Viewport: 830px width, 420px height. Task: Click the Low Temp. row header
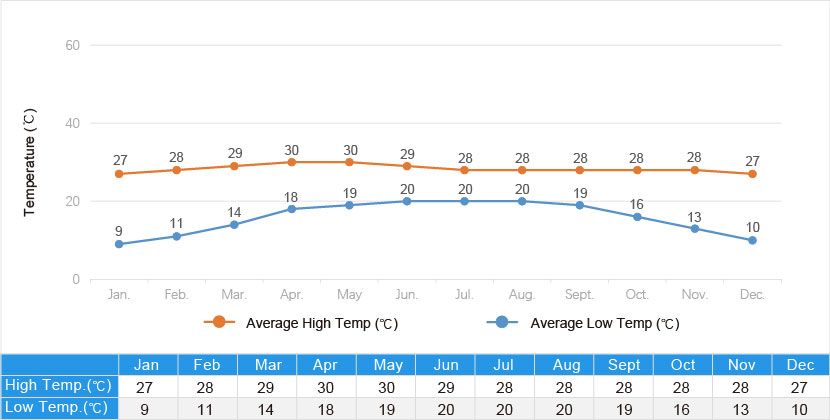(58, 407)
